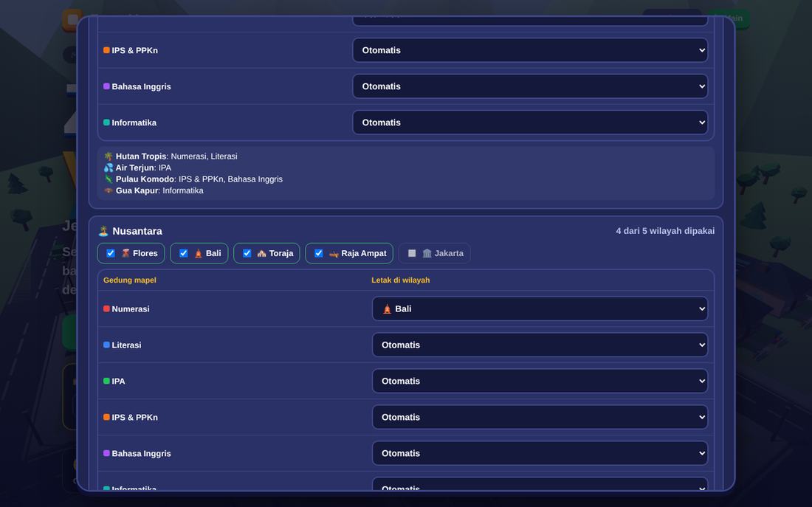This screenshot has height=507, width=812.
Task: Click the Raja Ampat boat icon
Action: (x=334, y=253)
